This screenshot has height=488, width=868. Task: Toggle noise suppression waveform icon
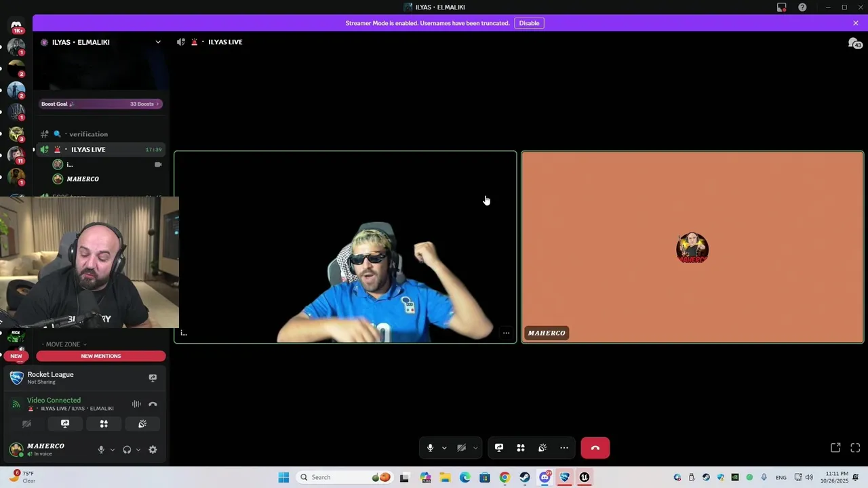tap(136, 404)
